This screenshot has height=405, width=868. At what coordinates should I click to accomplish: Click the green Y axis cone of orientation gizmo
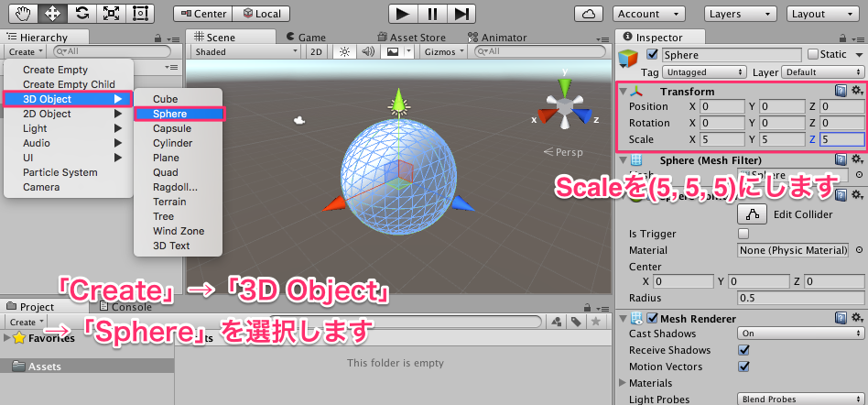564,86
